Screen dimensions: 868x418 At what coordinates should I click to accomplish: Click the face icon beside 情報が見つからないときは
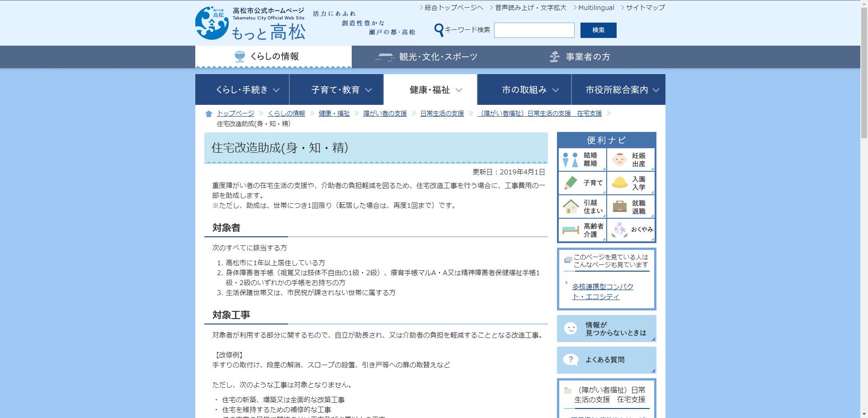coord(571,329)
